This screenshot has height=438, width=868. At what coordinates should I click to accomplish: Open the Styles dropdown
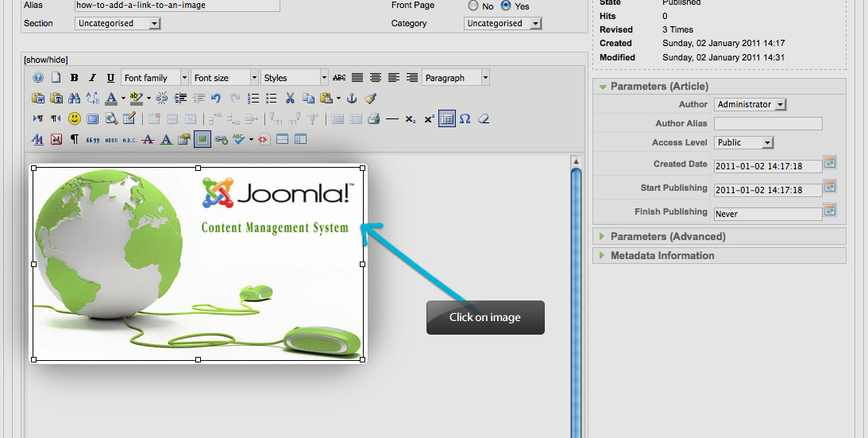(295, 78)
